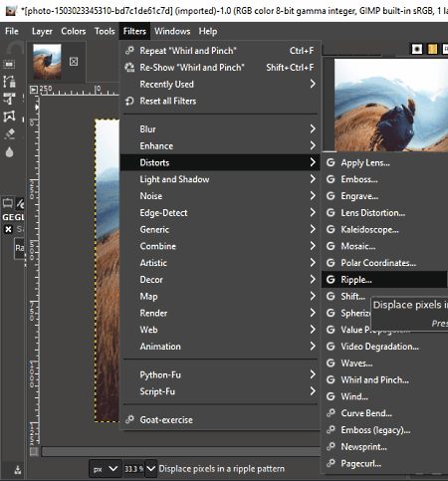This screenshot has width=448, height=481.
Task: Expand the Artistic submenu
Action: 220,263
